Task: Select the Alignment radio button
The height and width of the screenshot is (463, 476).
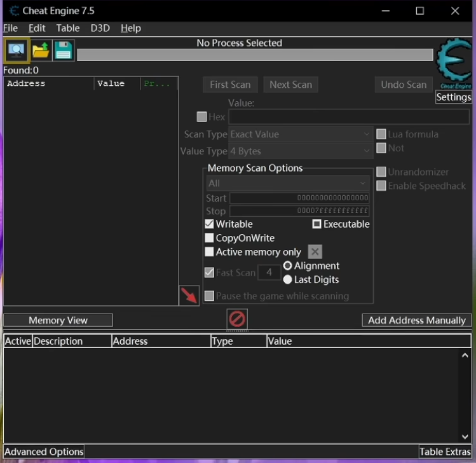Action: (287, 266)
